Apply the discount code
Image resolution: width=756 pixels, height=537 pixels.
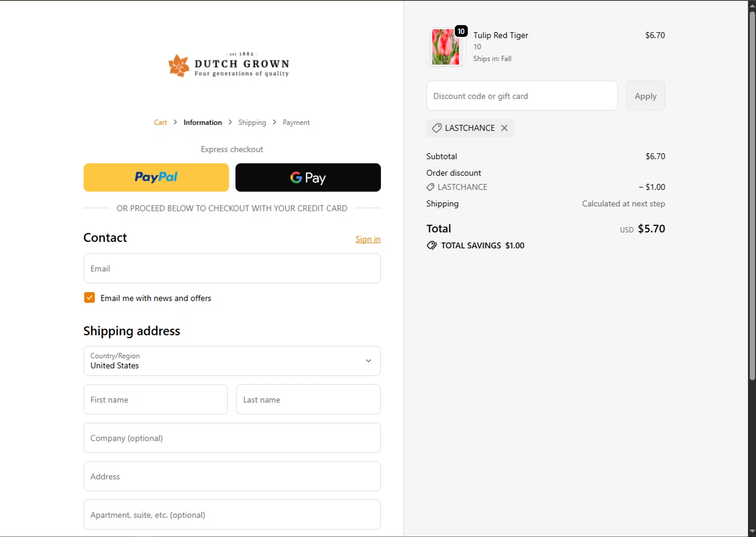(646, 96)
